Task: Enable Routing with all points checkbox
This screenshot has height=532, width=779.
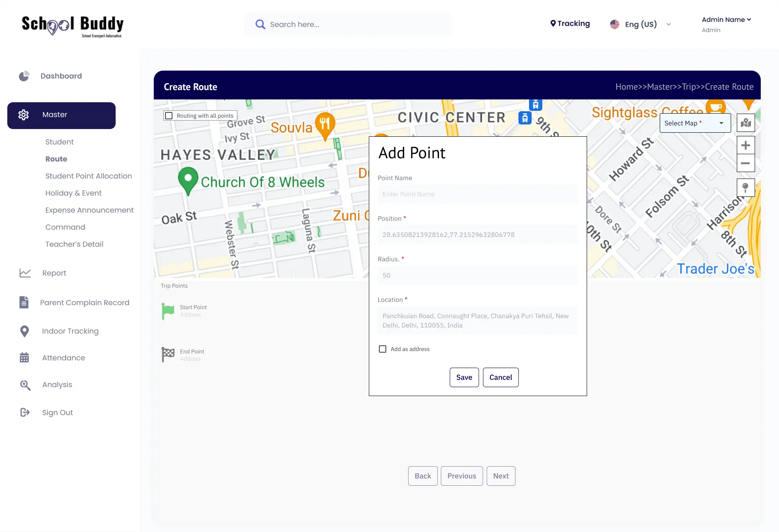Action: 169,116
